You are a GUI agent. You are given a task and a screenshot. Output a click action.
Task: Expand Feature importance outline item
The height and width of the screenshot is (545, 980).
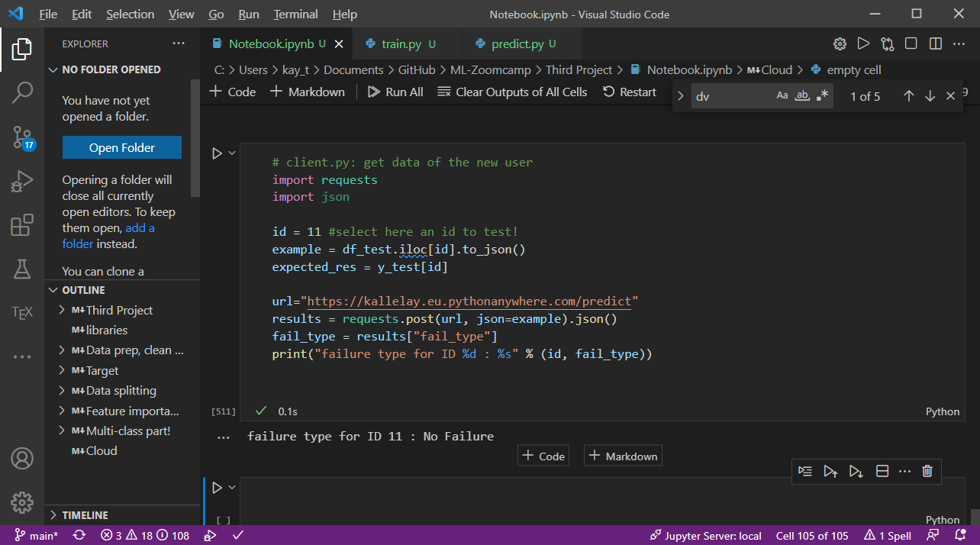pos(63,411)
